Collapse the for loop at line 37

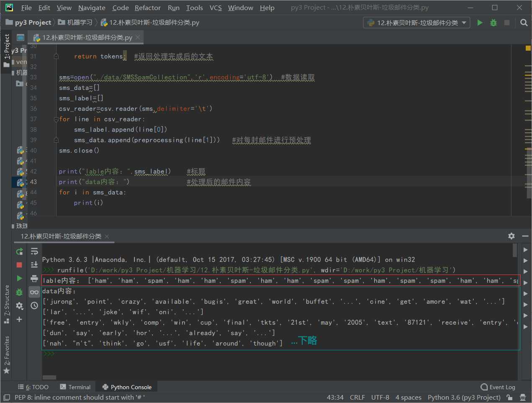point(56,119)
